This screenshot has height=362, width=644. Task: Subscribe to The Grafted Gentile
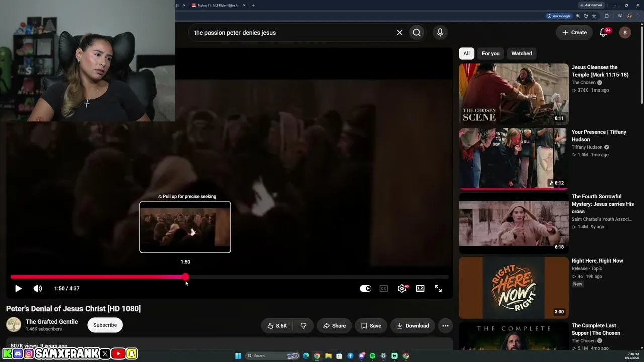105,325
